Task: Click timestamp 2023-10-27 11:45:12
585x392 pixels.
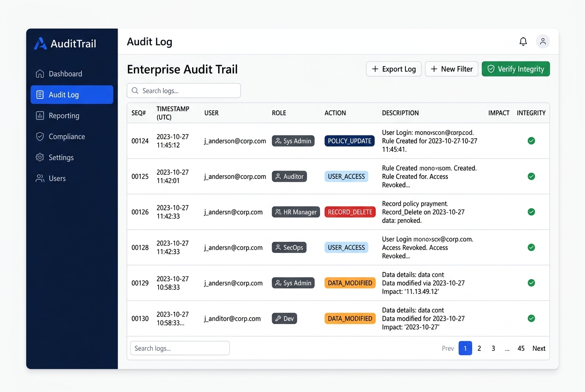Action: [x=173, y=141]
